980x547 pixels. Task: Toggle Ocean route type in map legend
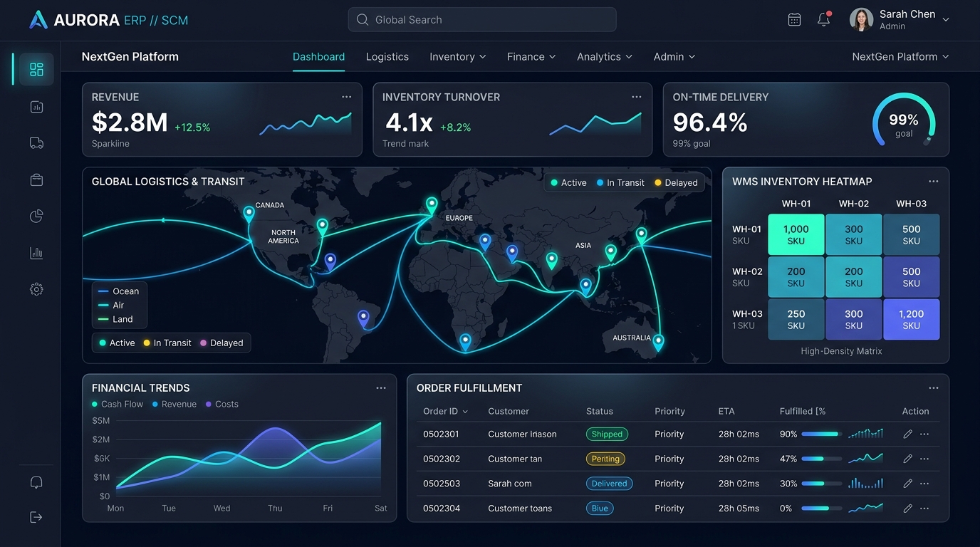[118, 291]
